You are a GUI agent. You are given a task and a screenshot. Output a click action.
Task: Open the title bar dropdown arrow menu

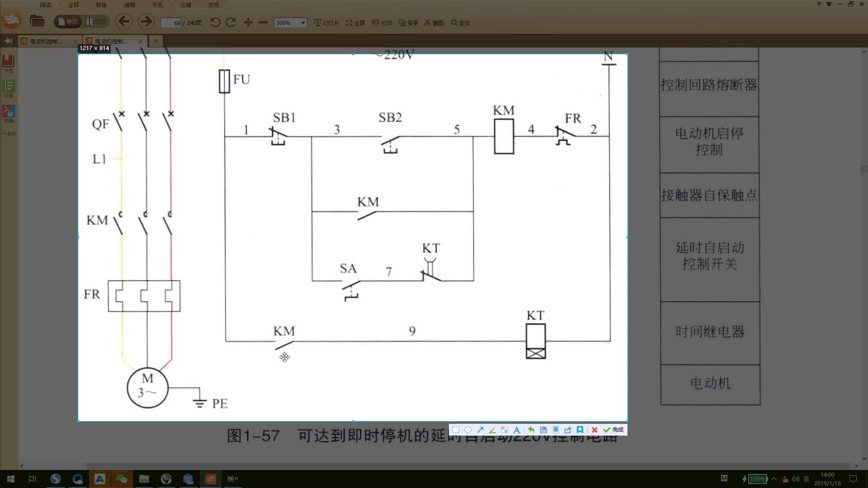point(819,4)
